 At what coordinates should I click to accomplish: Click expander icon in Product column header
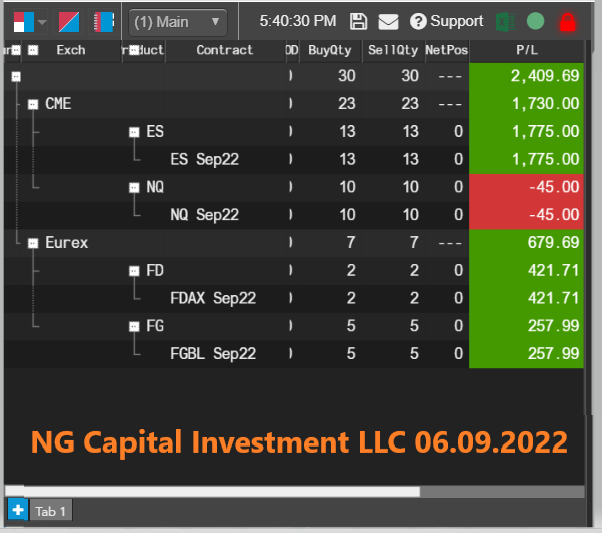coord(134,50)
